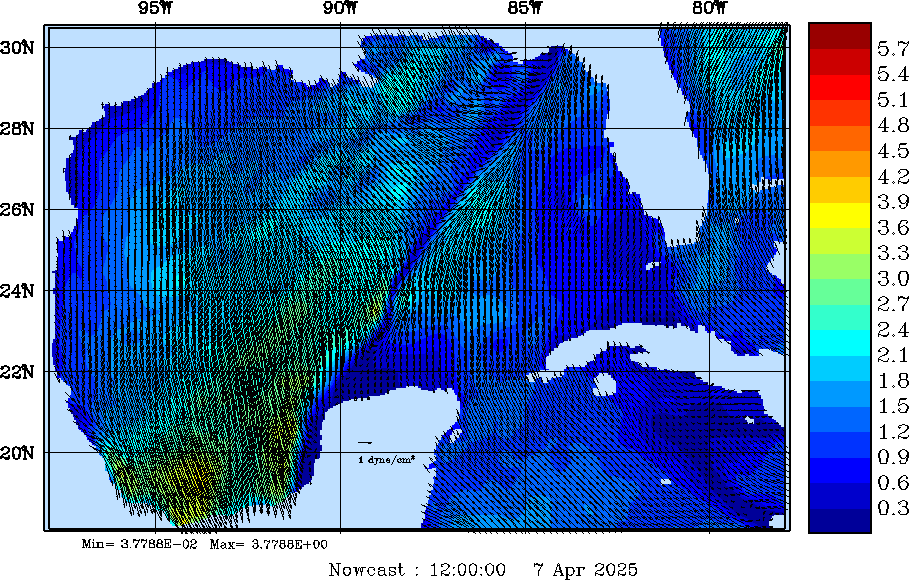The width and height of the screenshot is (909, 580).
Task: Click the 20N latitude label
Action: point(17,452)
